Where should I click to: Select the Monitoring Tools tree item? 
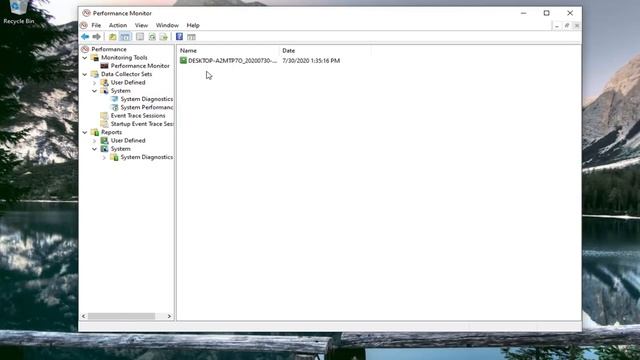(x=124, y=58)
